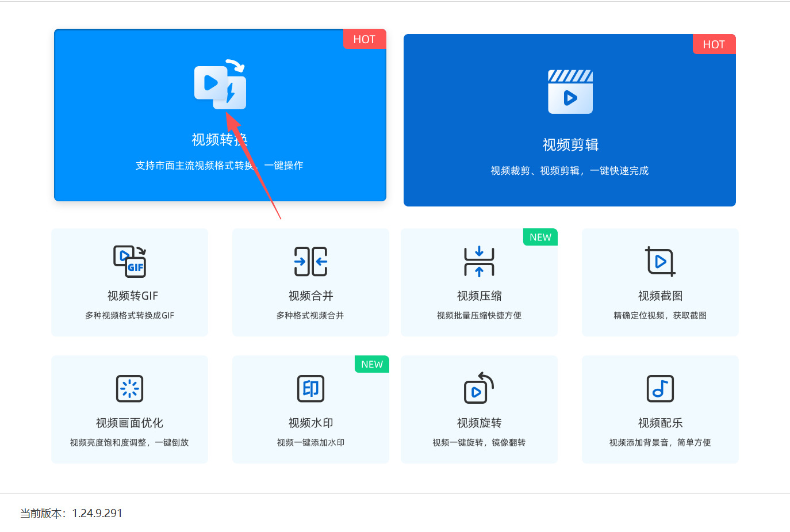Select the 视频截图 screenshot crop icon
This screenshot has width=790, height=532.
tap(660, 262)
